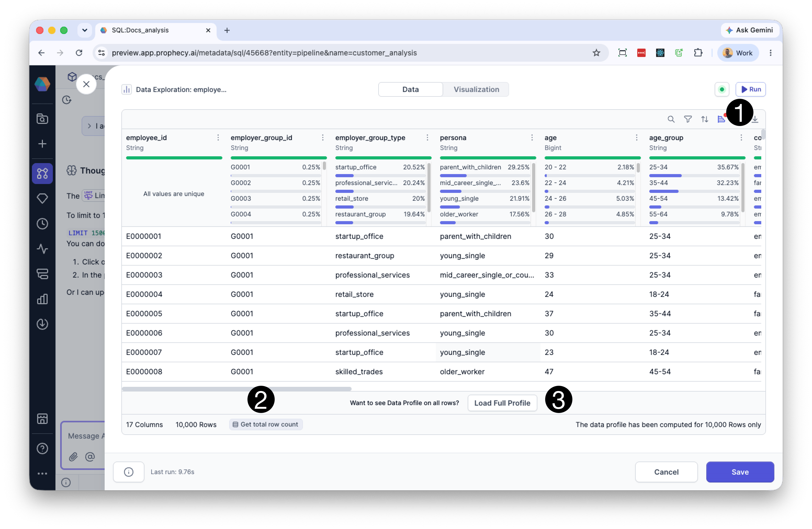Click the Run button
The height and width of the screenshot is (529, 812).
751,89
